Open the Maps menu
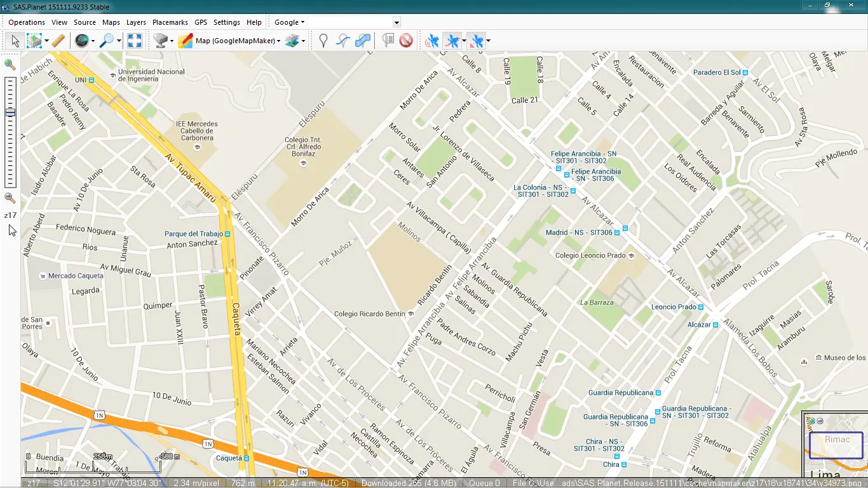Screen dimensions: 868x488 tap(111, 22)
